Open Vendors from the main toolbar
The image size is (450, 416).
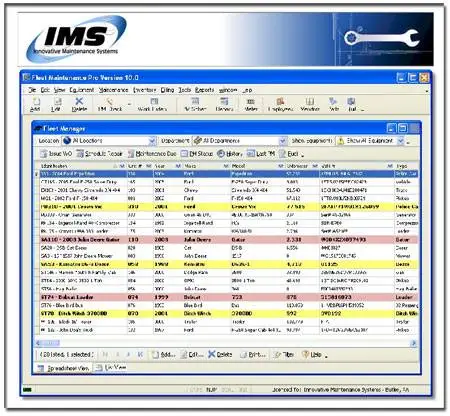click(x=310, y=104)
